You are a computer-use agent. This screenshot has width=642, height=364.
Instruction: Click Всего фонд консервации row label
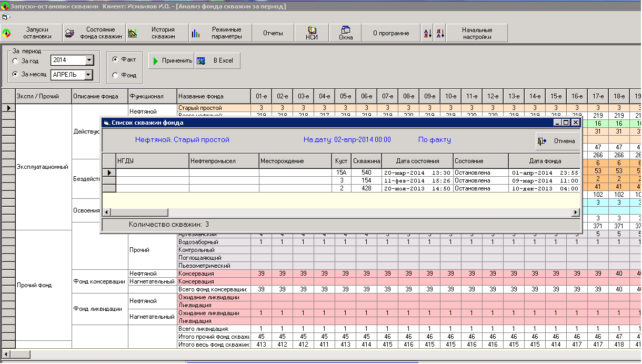[214, 289]
